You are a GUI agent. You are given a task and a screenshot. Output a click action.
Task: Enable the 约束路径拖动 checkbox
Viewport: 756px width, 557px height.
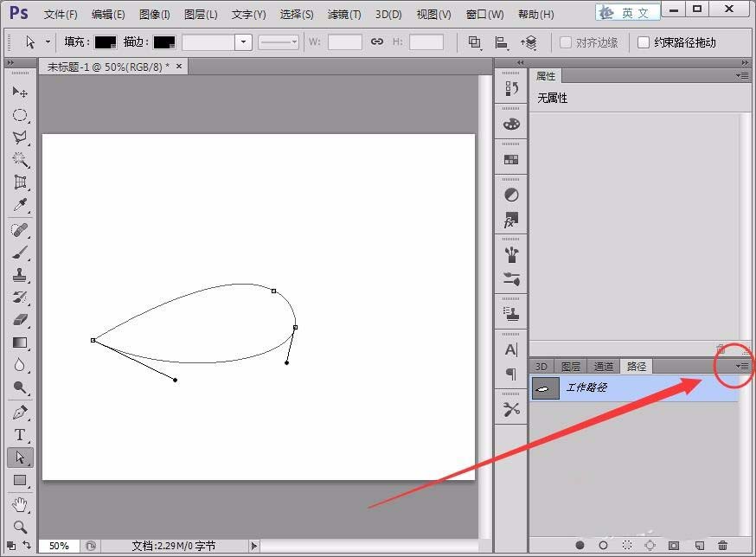[x=644, y=42]
